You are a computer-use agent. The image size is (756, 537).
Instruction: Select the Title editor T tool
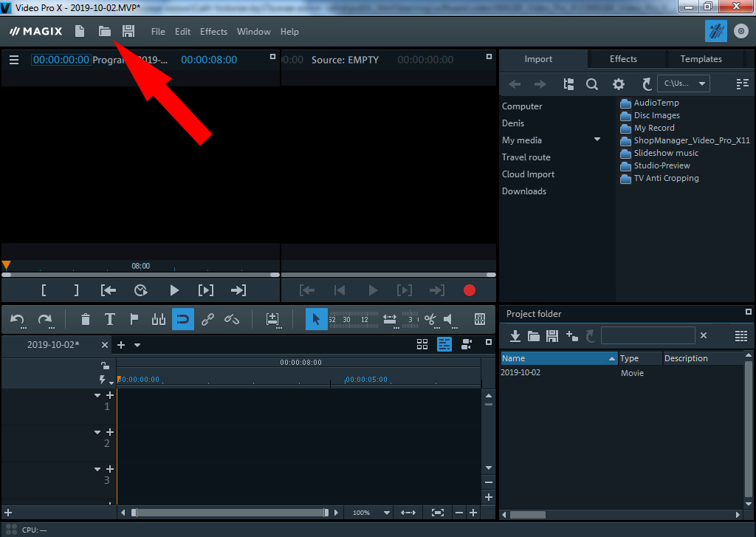point(110,319)
